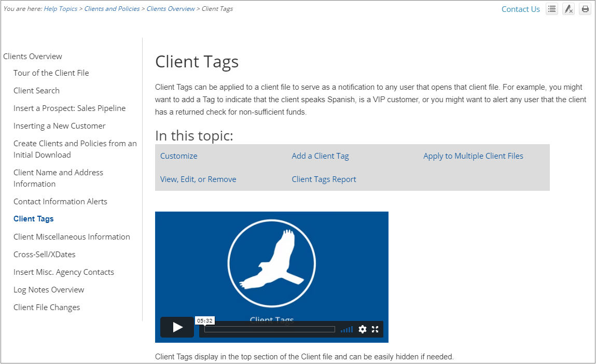Click the remove highlights pen icon

pyautogui.click(x=568, y=9)
